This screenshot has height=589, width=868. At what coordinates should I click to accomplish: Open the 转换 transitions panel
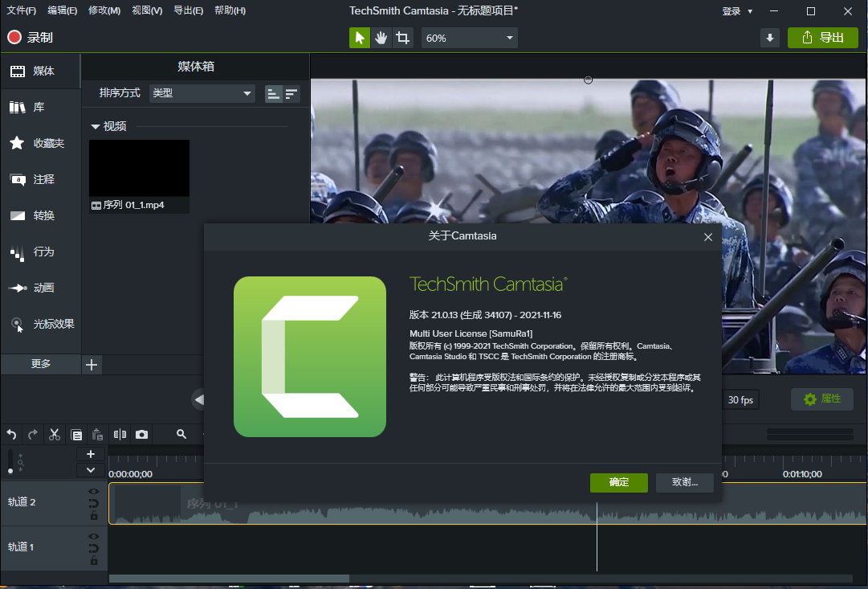(x=40, y=215)
